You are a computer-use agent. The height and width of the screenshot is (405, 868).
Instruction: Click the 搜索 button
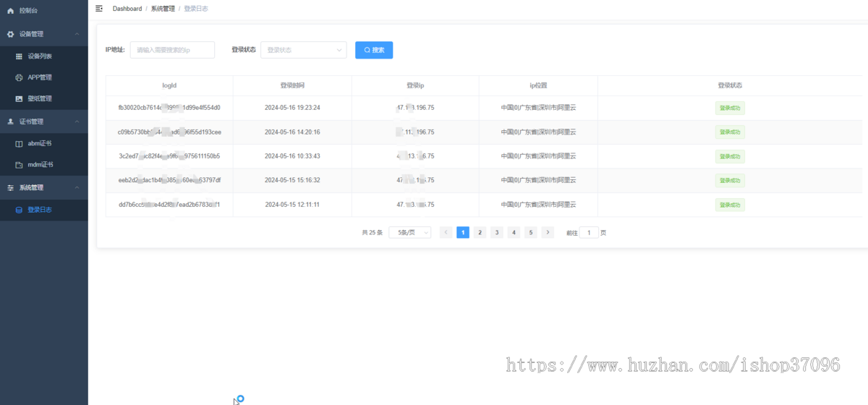click(x=374, y=50)
